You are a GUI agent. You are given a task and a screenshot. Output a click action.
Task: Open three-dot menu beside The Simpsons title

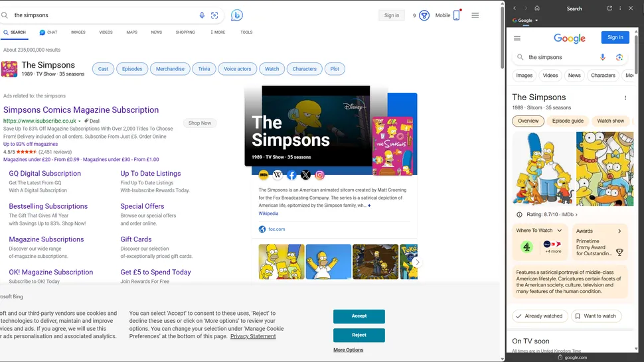[625, 98]
